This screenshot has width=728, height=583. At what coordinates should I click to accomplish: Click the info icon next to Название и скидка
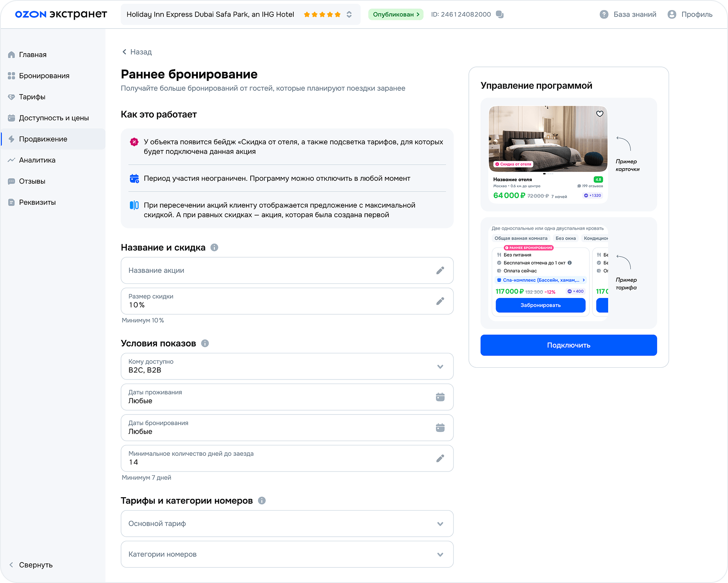(214, 247)
